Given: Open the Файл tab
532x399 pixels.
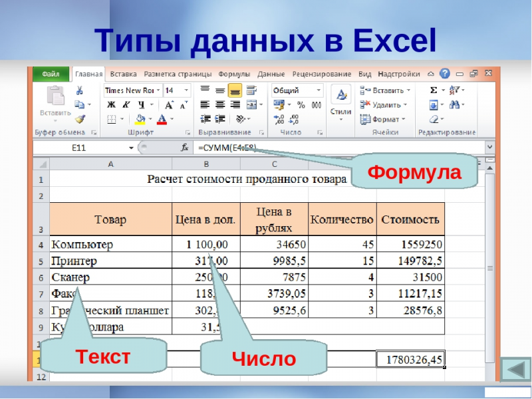Looking at the screenshot, I should tap(51, 74).
